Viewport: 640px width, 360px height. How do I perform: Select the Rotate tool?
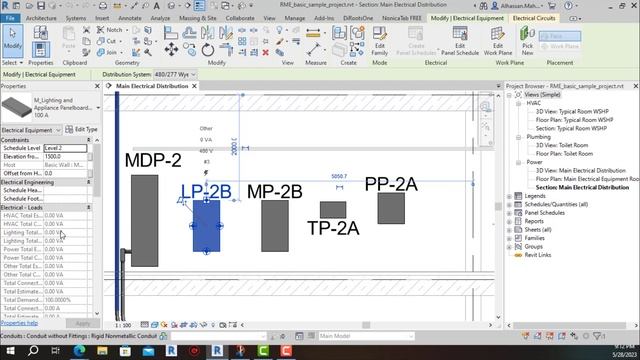point(208,50)
